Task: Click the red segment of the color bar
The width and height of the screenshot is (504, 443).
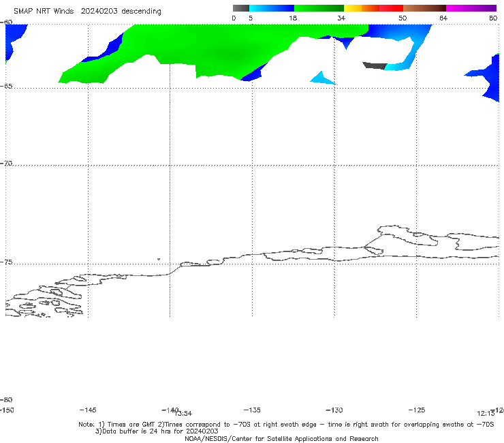Action: click(391, 8)
